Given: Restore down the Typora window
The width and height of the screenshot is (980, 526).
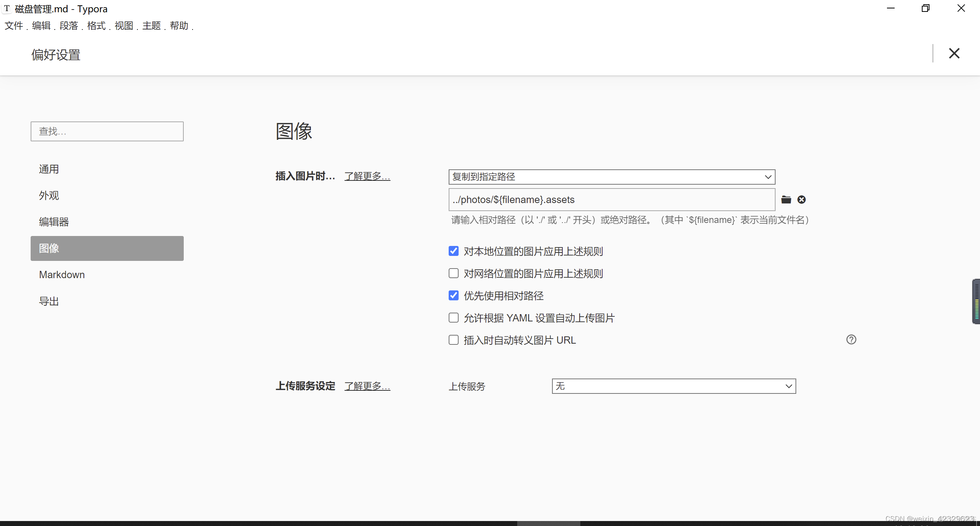Looking at the screenshot, I should [926, 8].
